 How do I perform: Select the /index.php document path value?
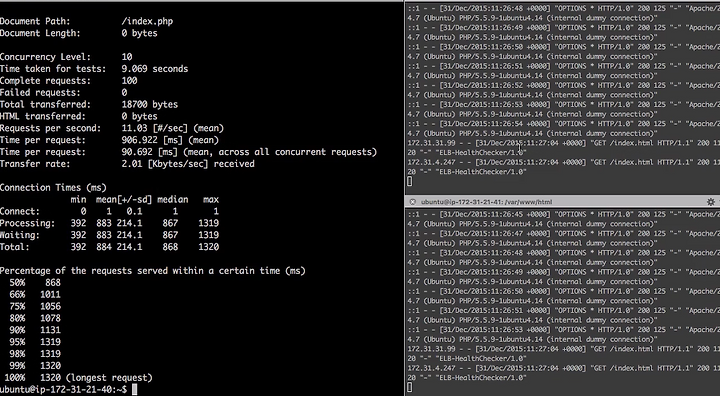[147, 21]
